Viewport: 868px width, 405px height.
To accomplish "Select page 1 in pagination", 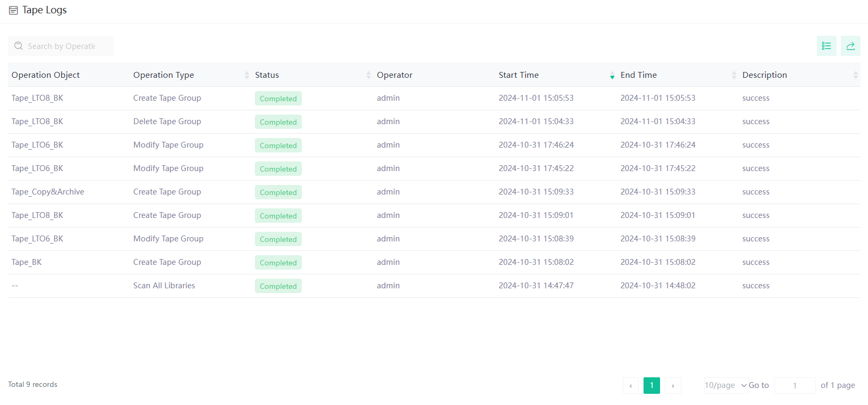I will [652, 385].
